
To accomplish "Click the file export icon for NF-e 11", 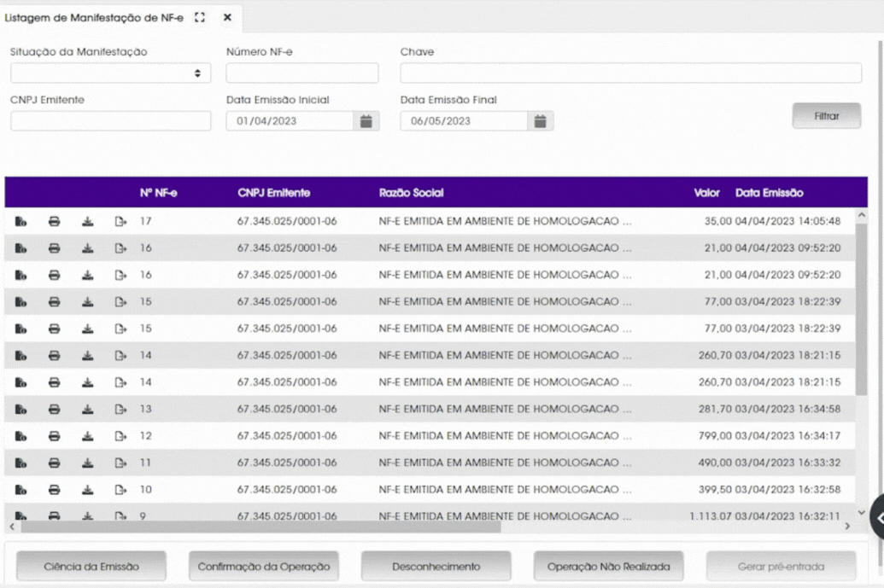I will pyautogui.click(x=120, y=463).
